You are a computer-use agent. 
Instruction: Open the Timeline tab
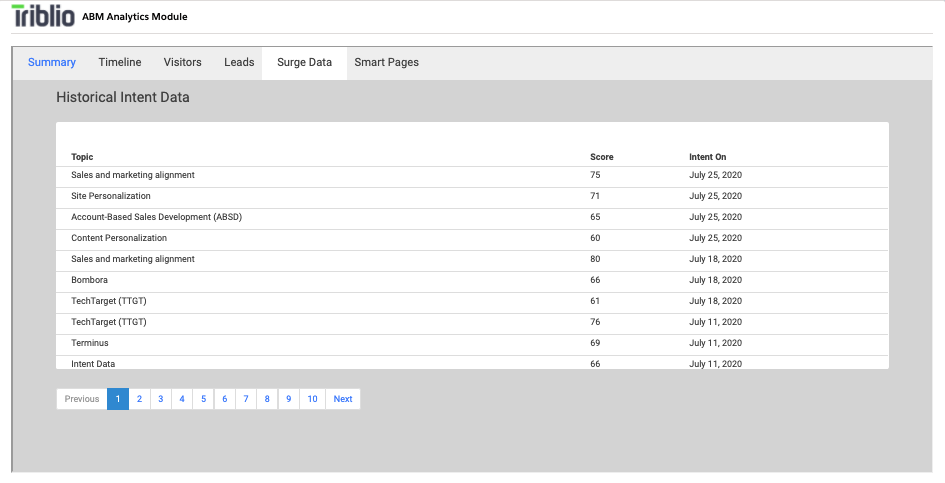(x=120, y=62)
